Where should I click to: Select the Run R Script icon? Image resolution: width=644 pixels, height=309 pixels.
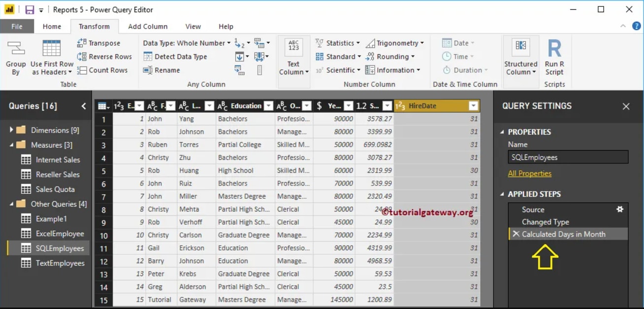[x=555, y=55]
